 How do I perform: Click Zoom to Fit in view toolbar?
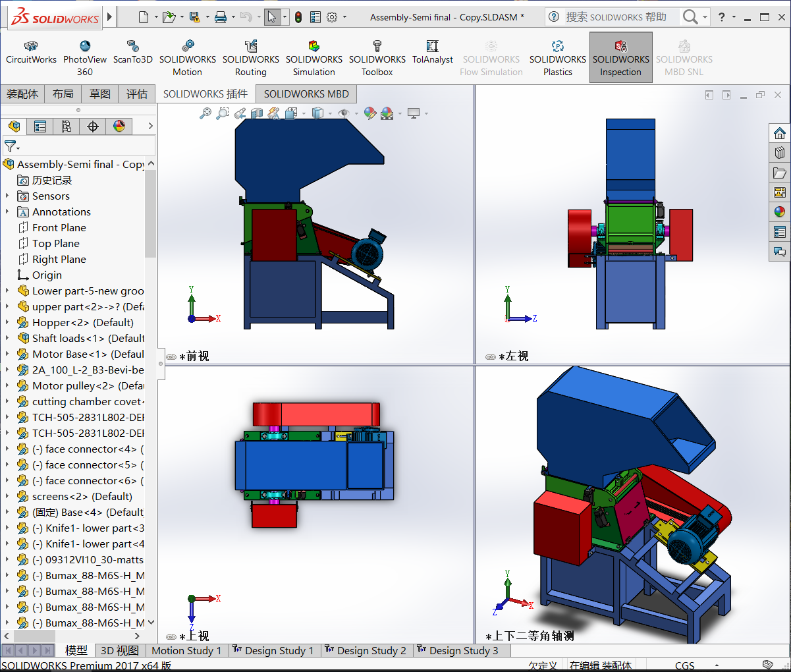coord(205,113)
